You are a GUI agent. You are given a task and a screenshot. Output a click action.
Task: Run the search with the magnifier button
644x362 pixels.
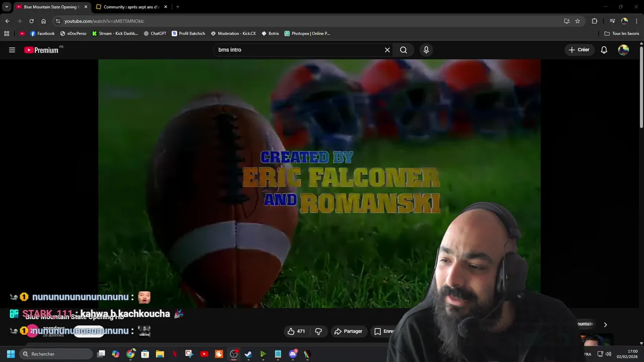[404, 50]
